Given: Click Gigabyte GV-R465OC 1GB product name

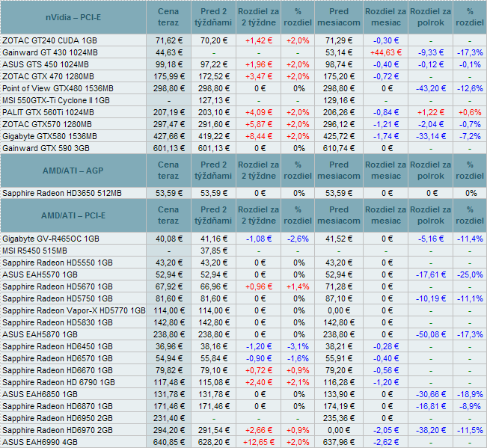Looking at the screenshot, I should point(51,239).
